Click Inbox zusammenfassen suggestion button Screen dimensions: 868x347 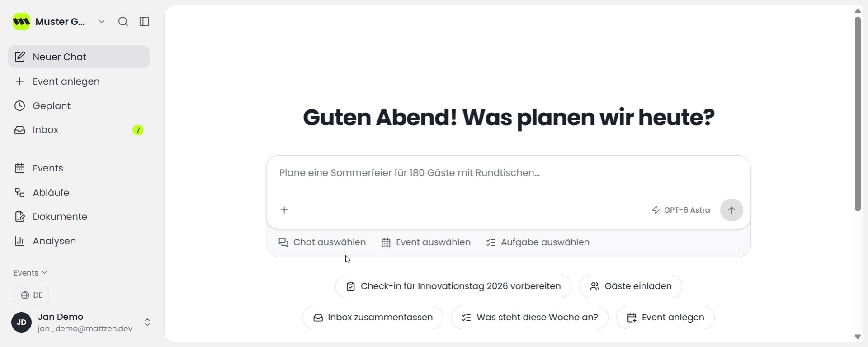373,318
